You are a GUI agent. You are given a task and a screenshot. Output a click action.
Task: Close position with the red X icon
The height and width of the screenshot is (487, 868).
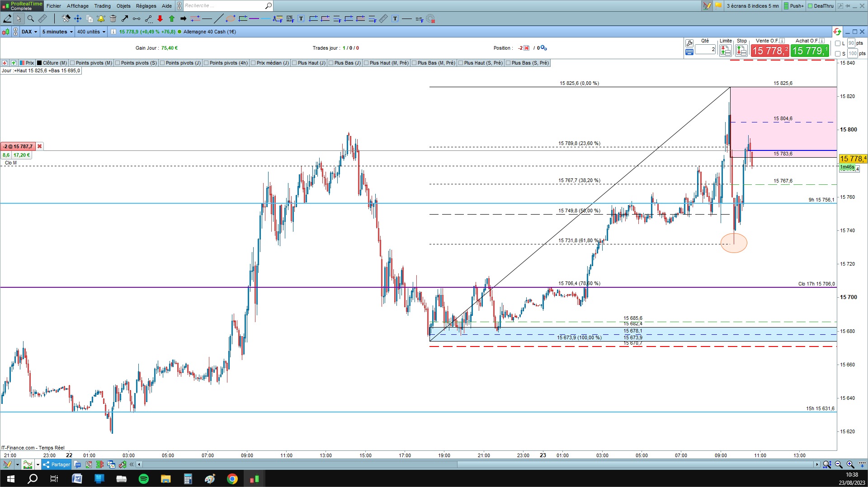526,48
